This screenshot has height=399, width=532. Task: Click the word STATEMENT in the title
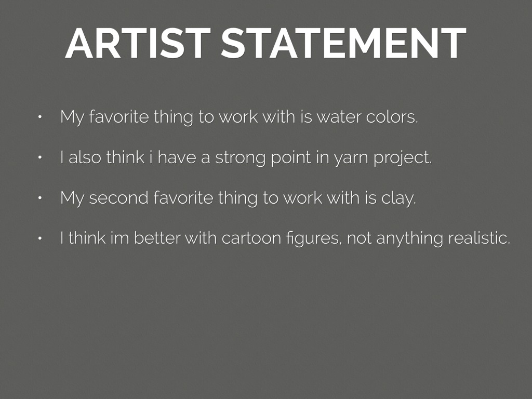point(343,44)
